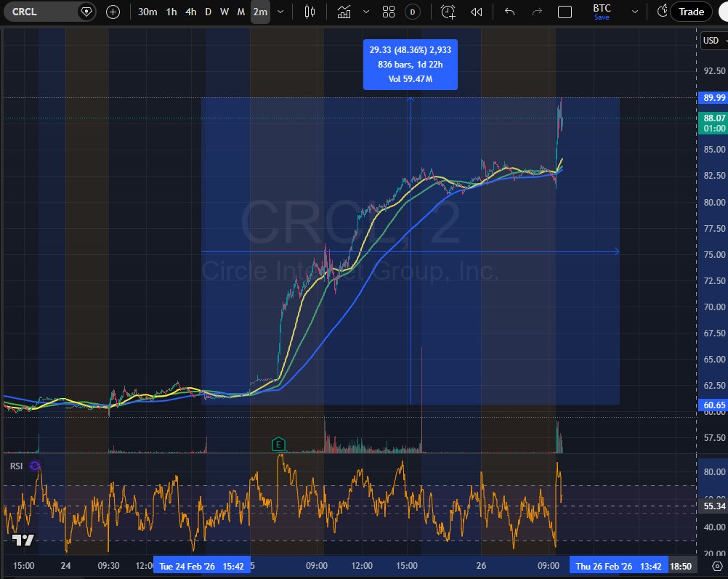
Task: Click the 75.00 price scale label
Action: click(714, 254)
